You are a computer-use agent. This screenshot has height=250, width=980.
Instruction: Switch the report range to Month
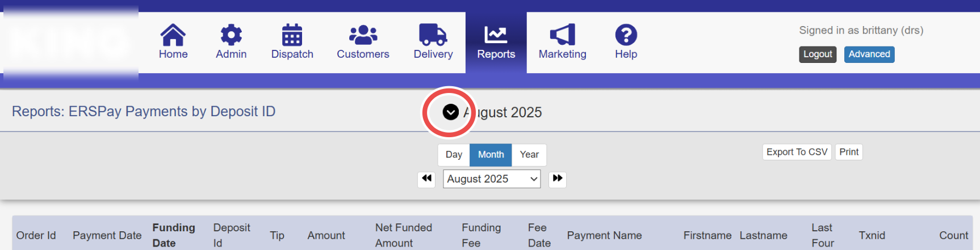(491, 155)
